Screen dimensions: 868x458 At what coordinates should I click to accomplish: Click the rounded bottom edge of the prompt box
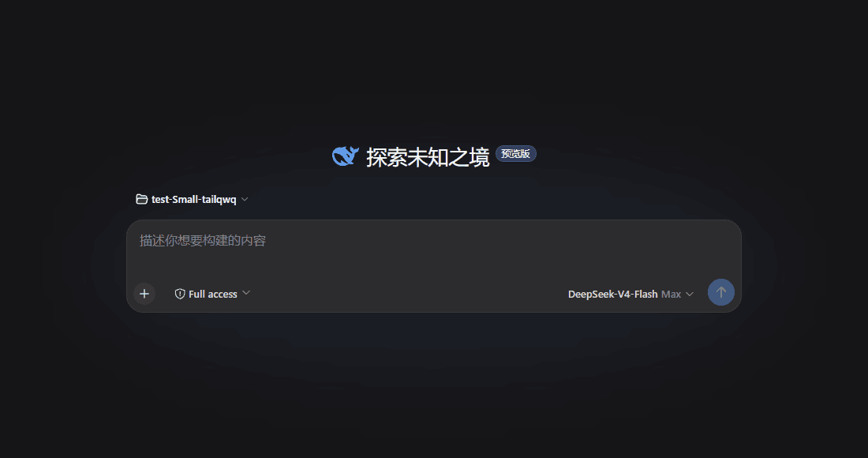pyautogui.click(x=434, y=312)
